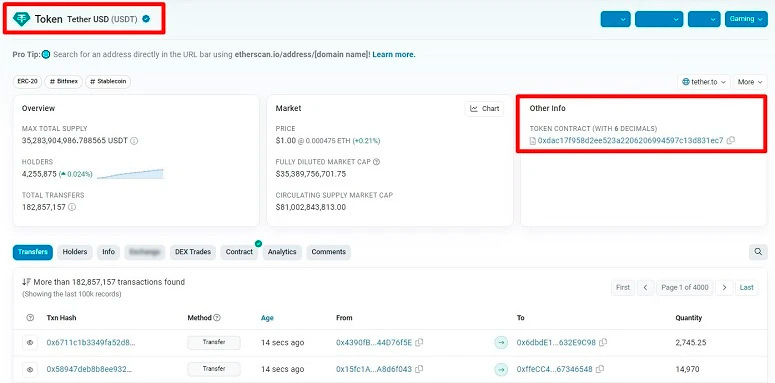Click next page chevron in pagination
Viewport: 775px width, 383px height.
pos(724,287)
